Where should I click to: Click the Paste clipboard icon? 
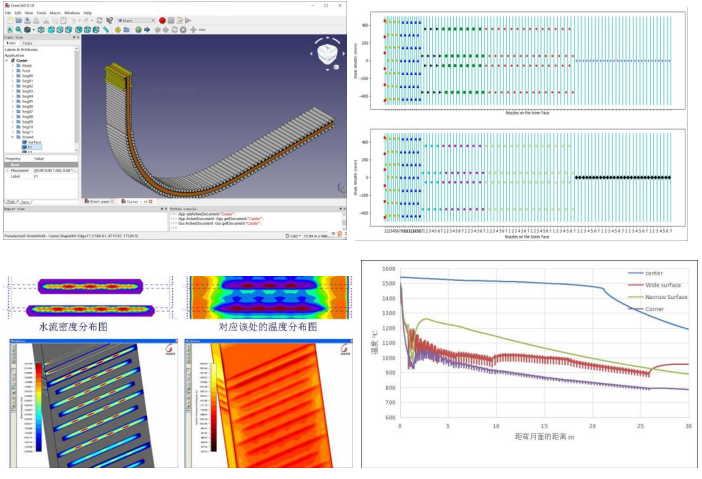click(x=63, y=21)
